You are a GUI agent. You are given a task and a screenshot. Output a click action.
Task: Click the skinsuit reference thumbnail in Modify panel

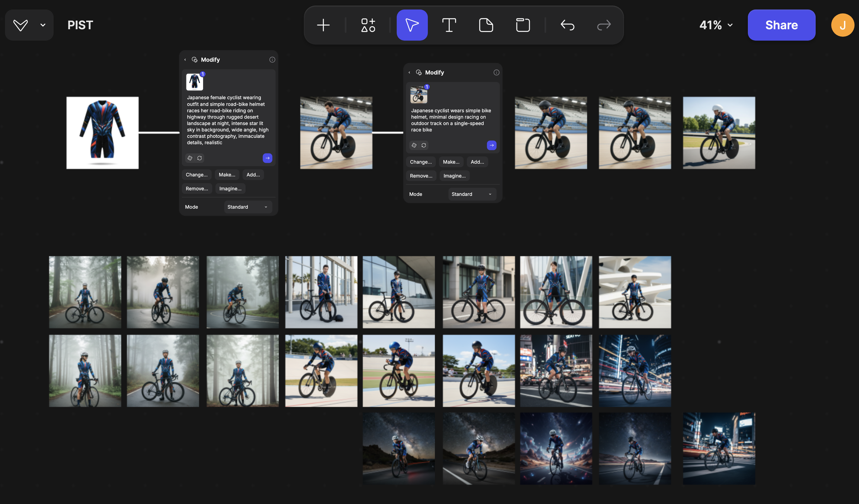(195, 82)
